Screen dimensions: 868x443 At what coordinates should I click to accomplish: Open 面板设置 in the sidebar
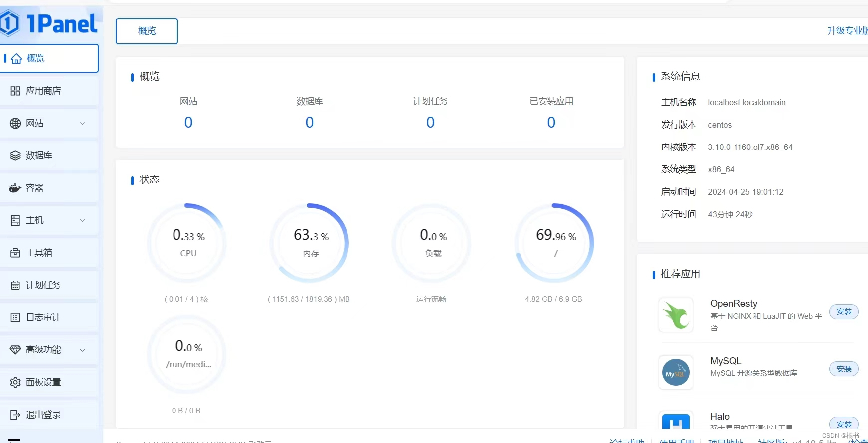pos(49,382)
